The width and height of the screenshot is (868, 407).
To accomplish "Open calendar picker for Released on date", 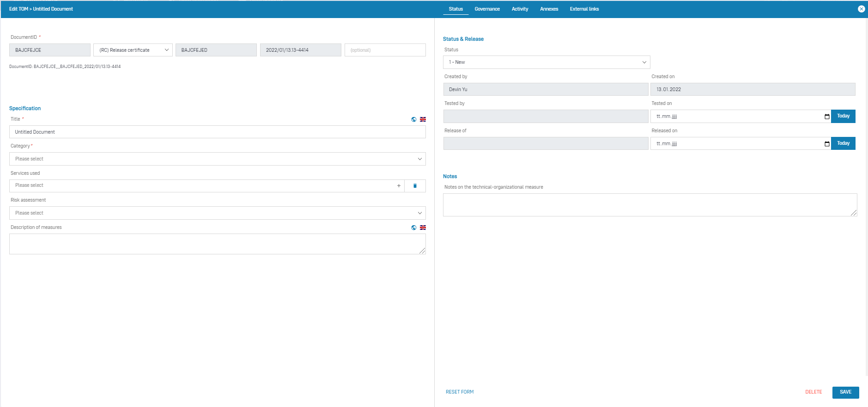I will coord(826,144).
